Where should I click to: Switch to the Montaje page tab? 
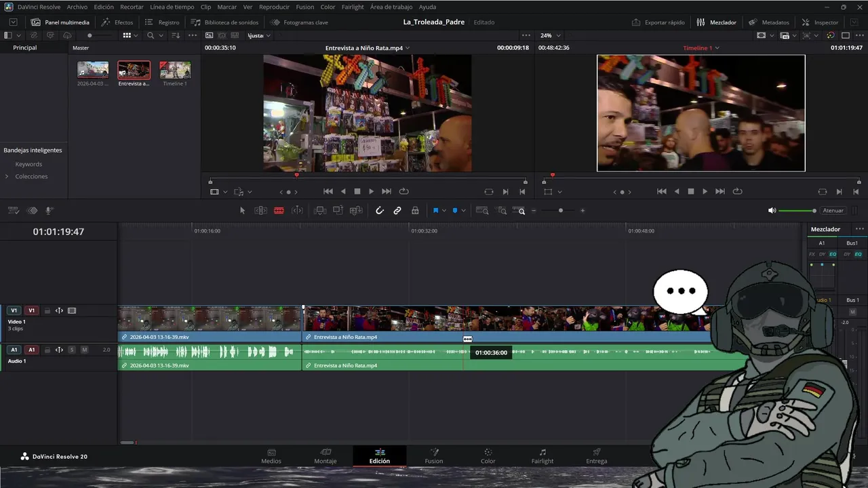pos(325,456)
